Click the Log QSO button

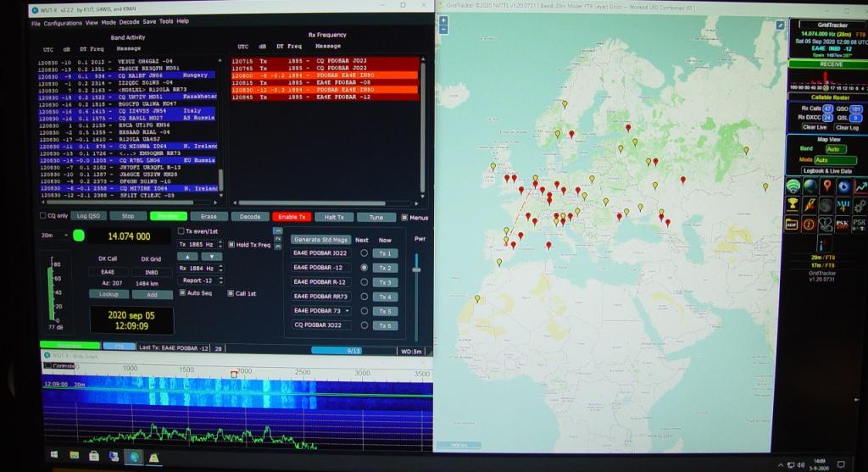coord(88,216)
